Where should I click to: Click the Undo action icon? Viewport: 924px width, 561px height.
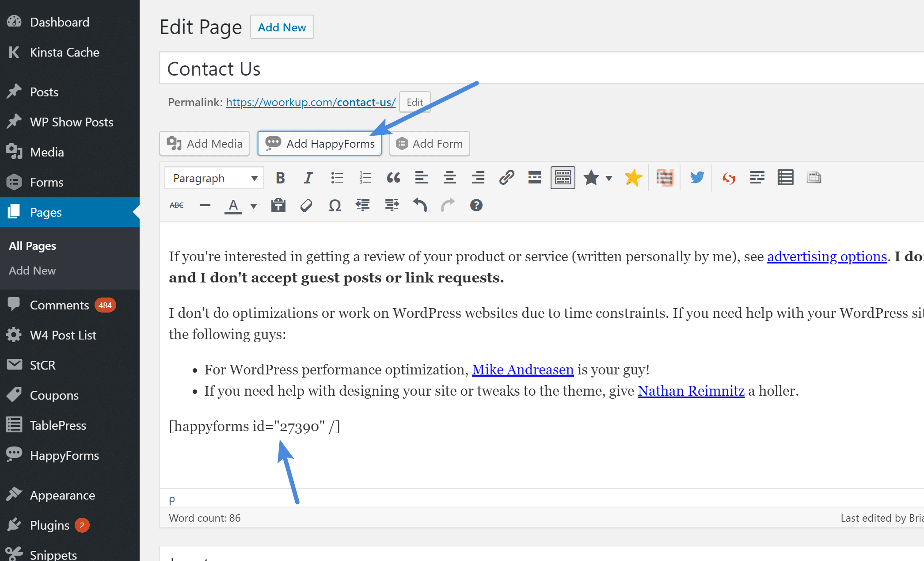[420, 205]
